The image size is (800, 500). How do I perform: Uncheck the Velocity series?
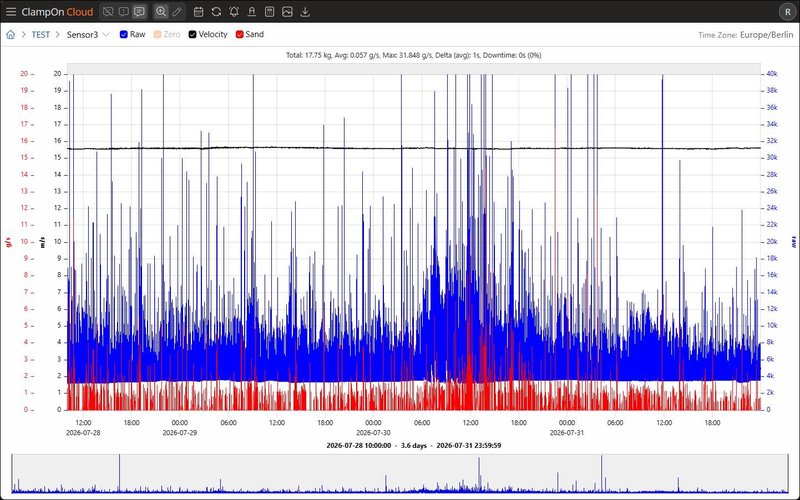(x=192, y=34)
